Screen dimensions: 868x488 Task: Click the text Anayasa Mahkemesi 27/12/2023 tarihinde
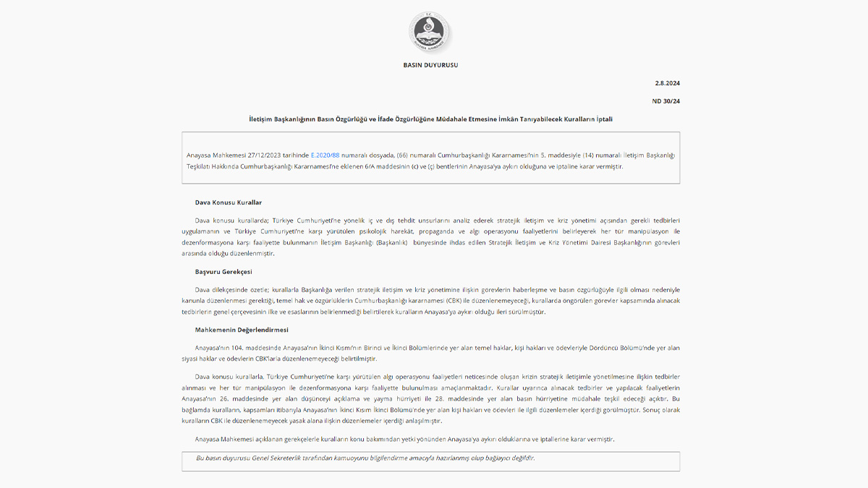[x=247, y=155]
